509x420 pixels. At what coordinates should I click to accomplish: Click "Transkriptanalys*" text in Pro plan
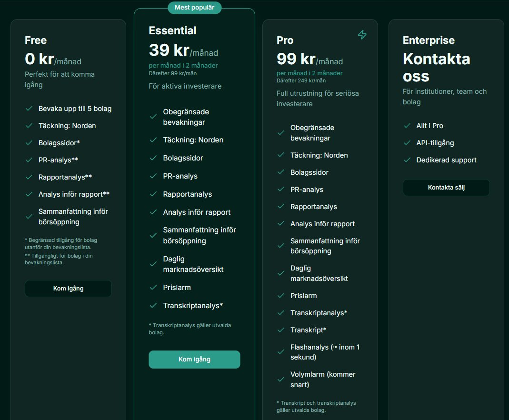pos(319,313)
